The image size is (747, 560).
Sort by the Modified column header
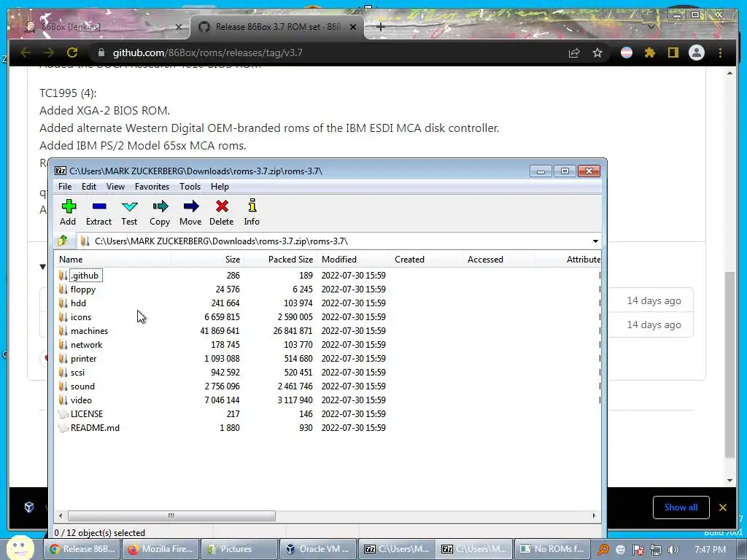click(x=354, y=260)
